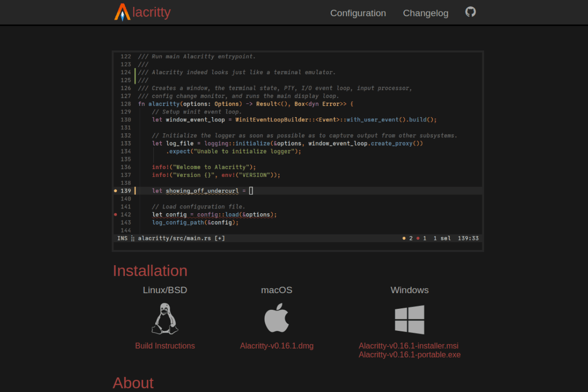Click the Alacritty triangle logo
Viewport: 588px width, 392px height.
pyautogui.click(x=121, y=12)
